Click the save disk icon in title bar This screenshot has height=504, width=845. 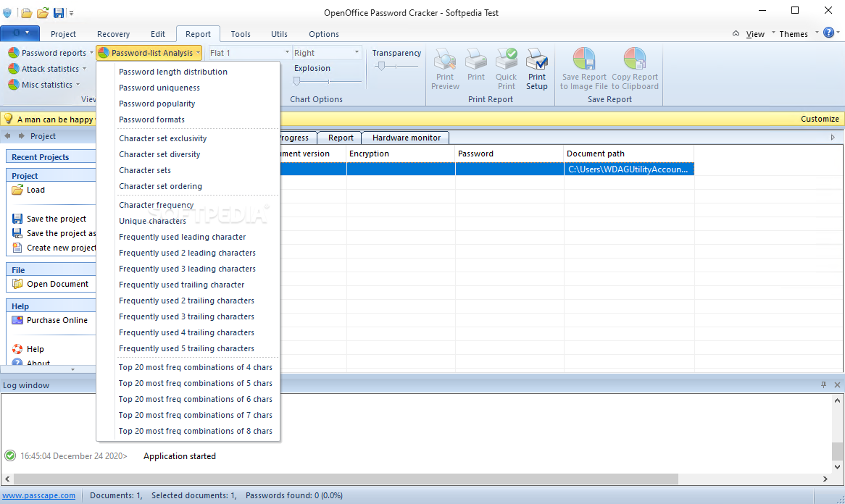pyautogui.click(x=58, y=12)
